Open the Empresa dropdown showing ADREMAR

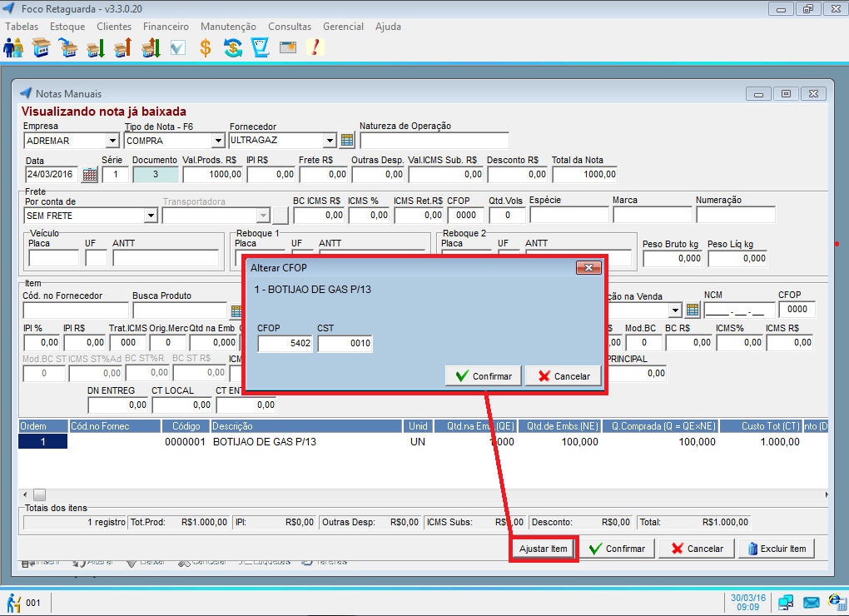click(112, 141)
